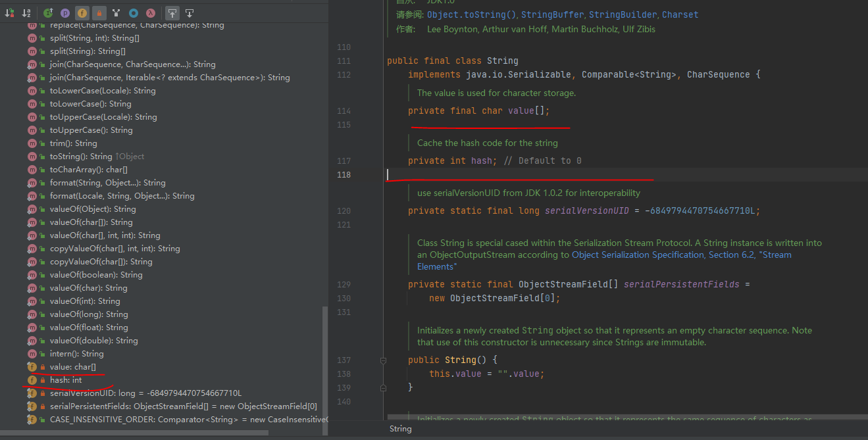Click 'private final char value[];' code line
This screenshot has height=440, width=868.
pyautogui.click(x=478, y=110)
